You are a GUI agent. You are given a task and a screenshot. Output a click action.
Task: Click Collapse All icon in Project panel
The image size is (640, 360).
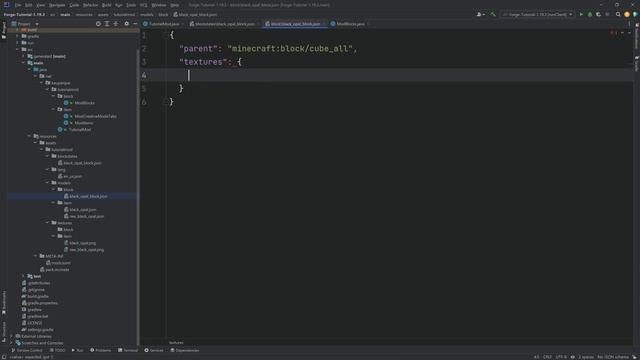pos(116,24)
